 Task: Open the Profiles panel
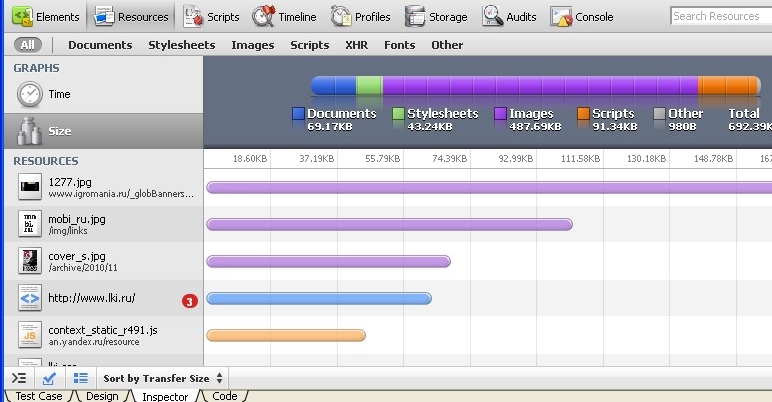tap(361, 16)
